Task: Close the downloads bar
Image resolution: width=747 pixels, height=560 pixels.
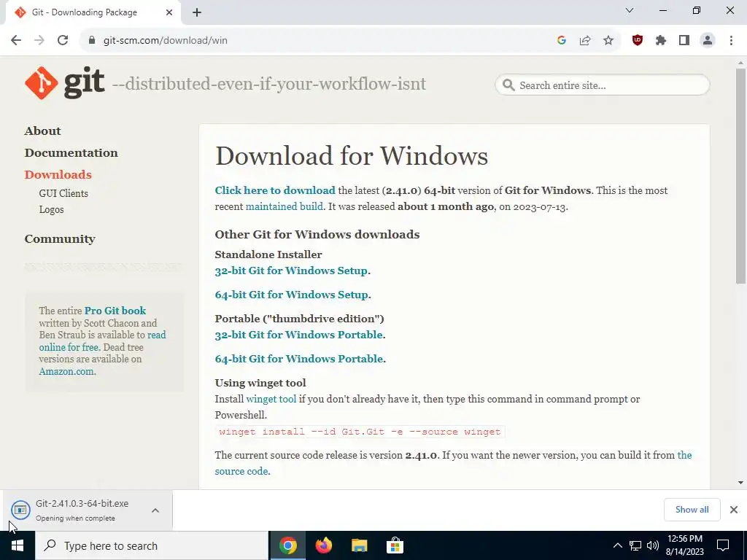Action: point(734,510)
